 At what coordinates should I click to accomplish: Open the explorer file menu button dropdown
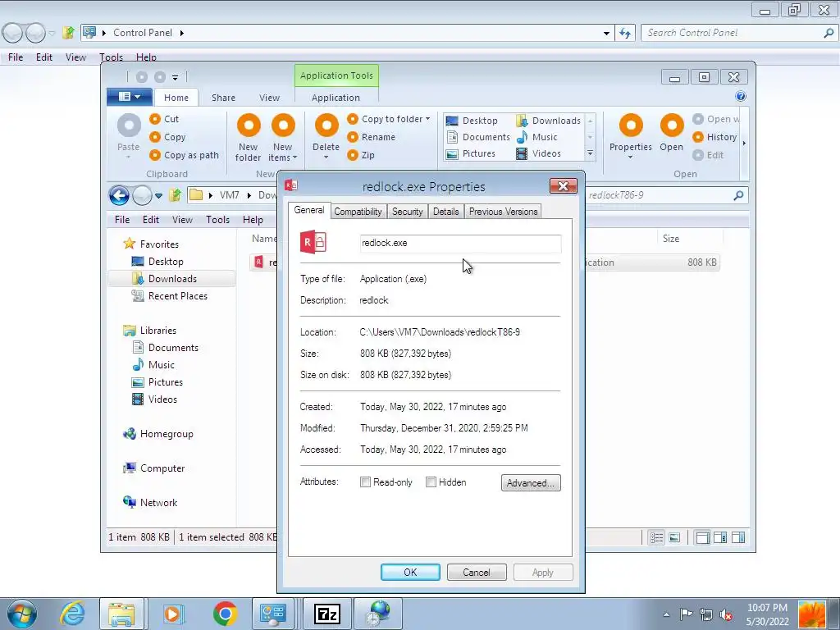[x=130, y=97]
